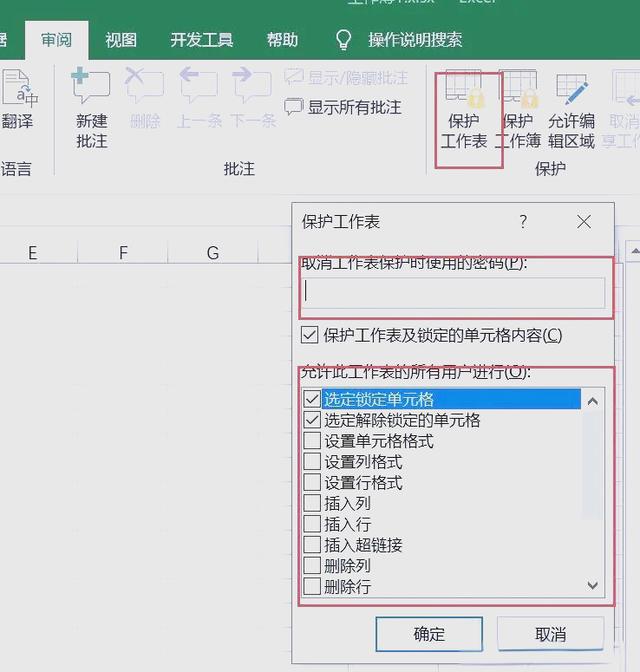Viewport: 640px width, 672px height.
Task: Confirm with the 确定 button
Action: [429, 634]
